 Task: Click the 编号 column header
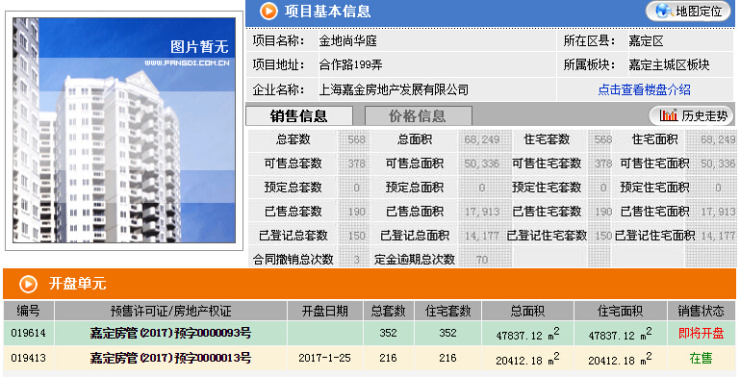(x=28, y=311)
